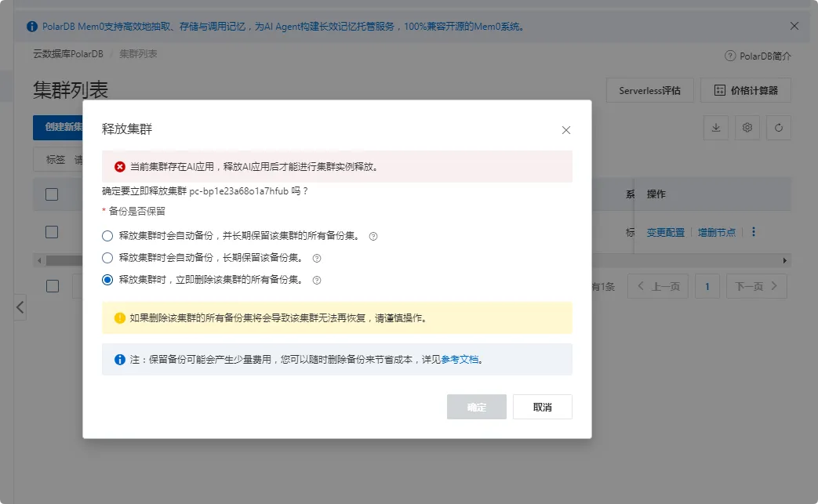The height and width of the screenshot is (504, 818).
Task: Collapse the left sidebar panel
Action: (20, 308)
